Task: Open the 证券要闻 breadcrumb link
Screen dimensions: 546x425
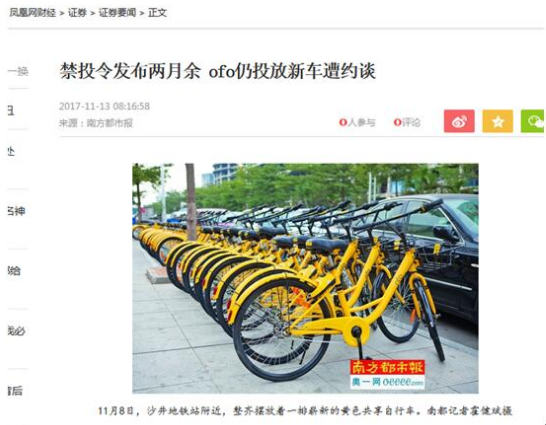Action: (117, 13)
